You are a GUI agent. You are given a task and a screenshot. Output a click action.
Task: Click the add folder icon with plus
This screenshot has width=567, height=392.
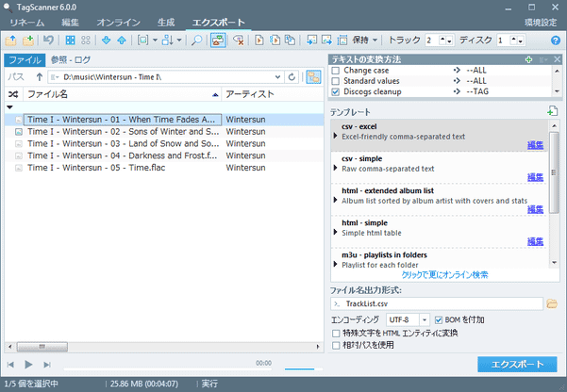[x=28, y=41]
